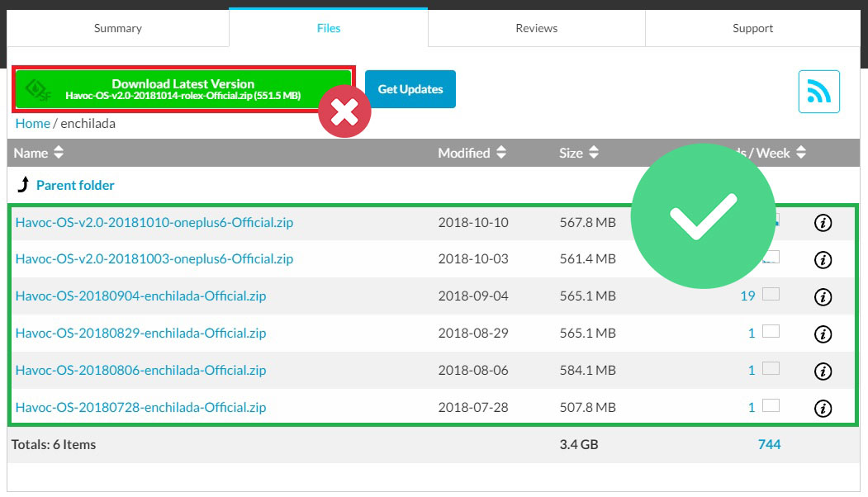Download Havoc-OS-v2.0-20181010-oneplus6-Official.zip

(x=154, y=222)
